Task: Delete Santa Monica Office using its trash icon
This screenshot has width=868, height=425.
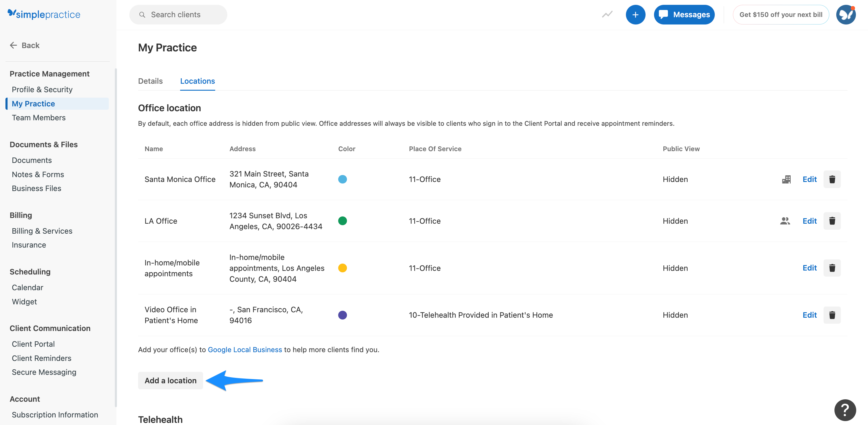Action: click(832, 179)
